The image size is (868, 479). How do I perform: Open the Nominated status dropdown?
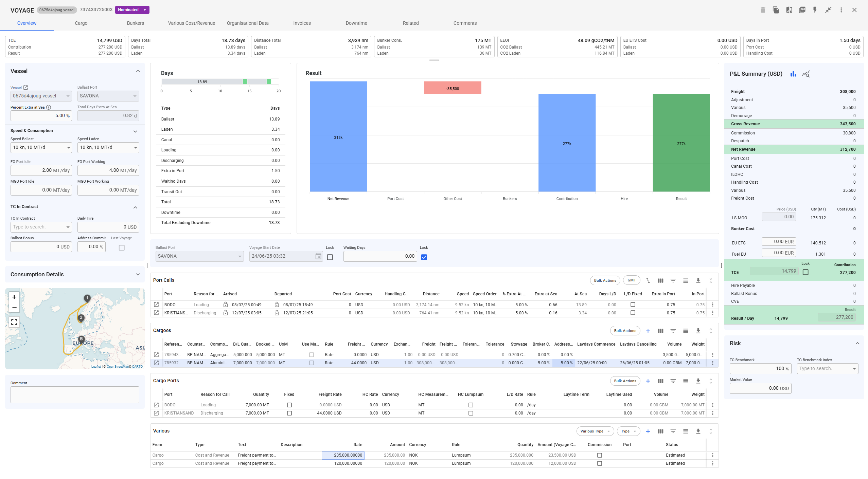point(132,10)
